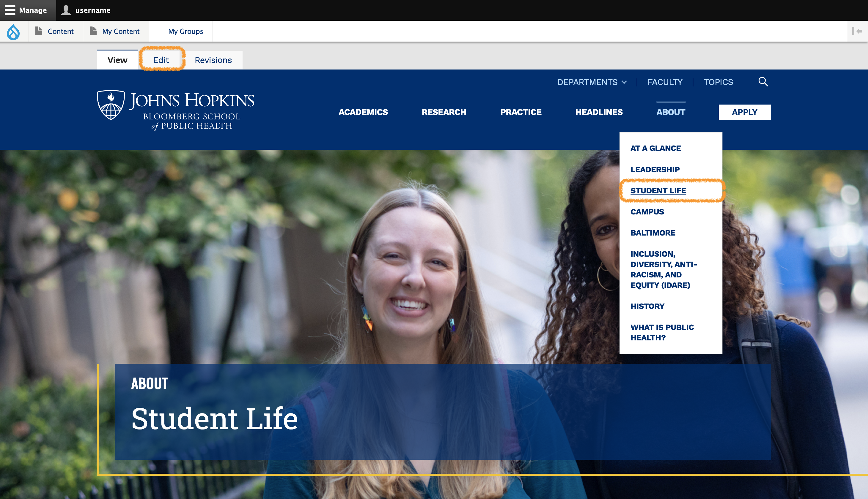Click the ABOUT label above heading
This screenshot has height=499, width=868.
(x=150, y=383)
